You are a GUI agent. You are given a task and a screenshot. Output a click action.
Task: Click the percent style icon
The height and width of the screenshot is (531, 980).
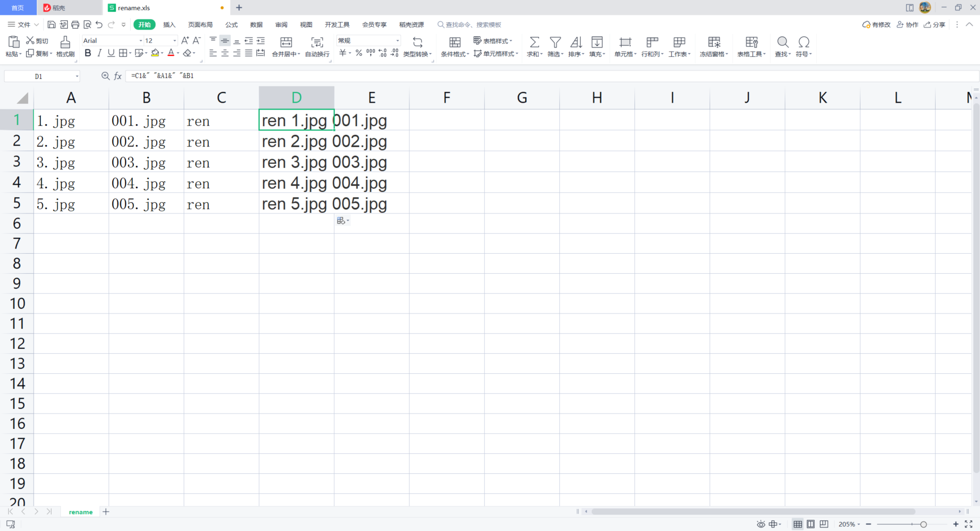359,53
